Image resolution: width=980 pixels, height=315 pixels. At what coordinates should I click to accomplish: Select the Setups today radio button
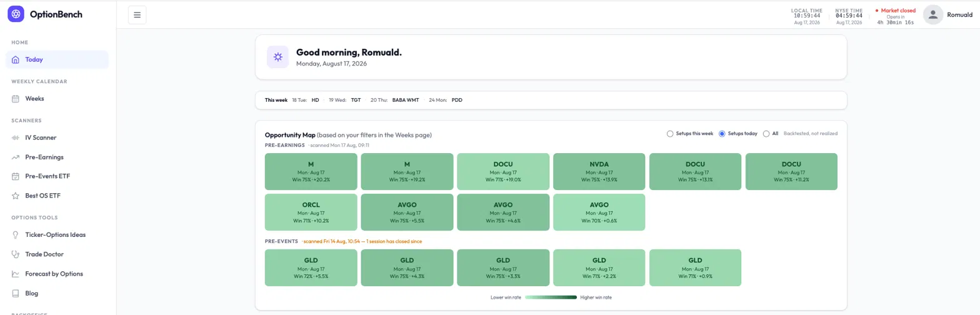click(x=722, y=134)
